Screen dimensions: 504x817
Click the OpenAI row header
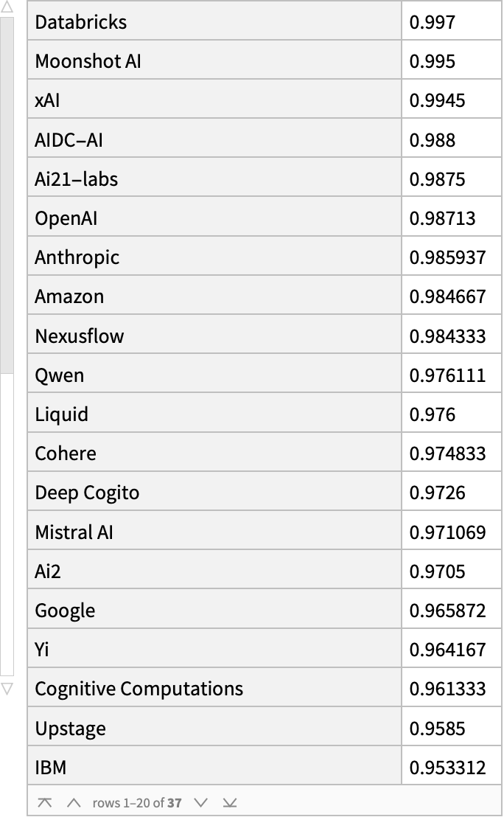click(x=66, y=218)
